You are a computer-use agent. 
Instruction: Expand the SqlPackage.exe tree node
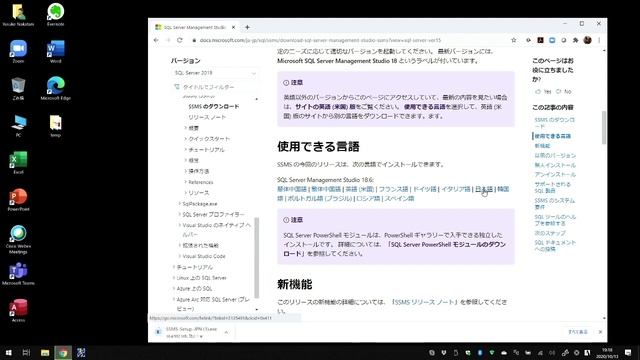pos(180,203)
